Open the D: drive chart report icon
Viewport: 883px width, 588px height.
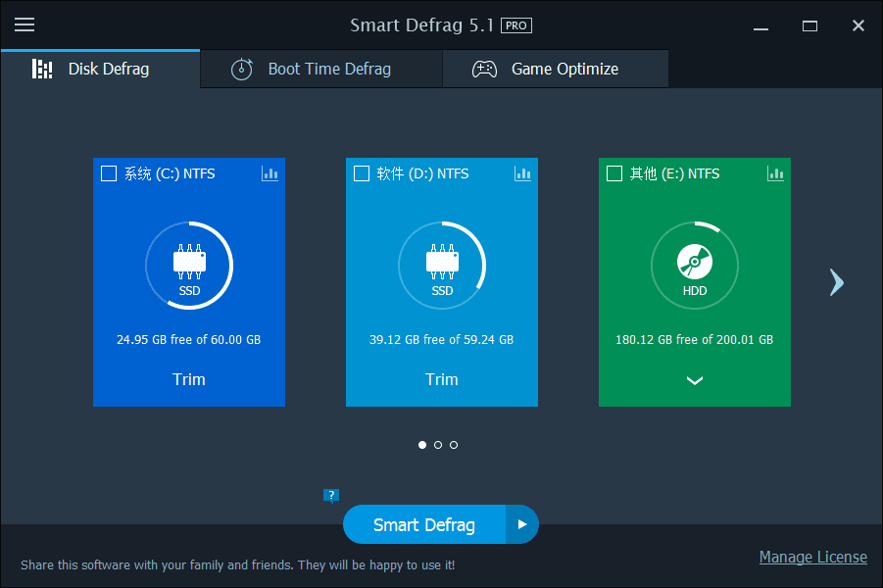(x=522, y=173)
